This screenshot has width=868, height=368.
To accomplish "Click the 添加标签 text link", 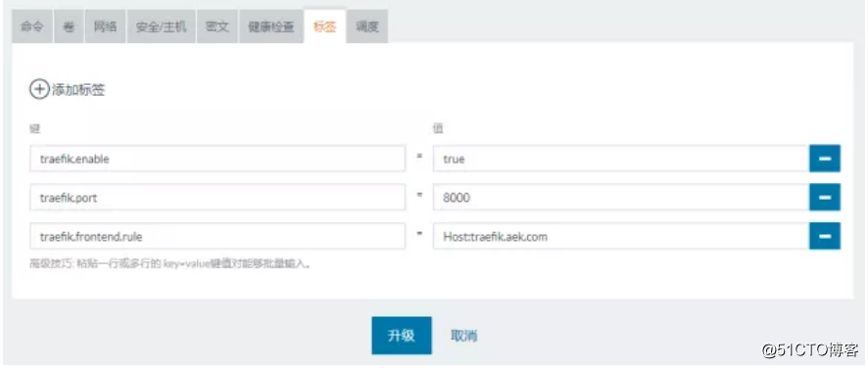I will coord(78,90).
